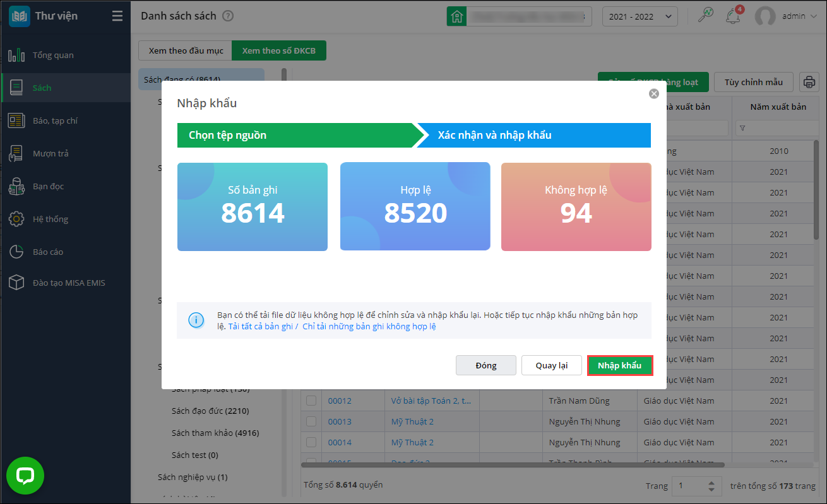Click the printer icon button
The width and height of the screenshot is (827, 504).
[x=809, y=82]
